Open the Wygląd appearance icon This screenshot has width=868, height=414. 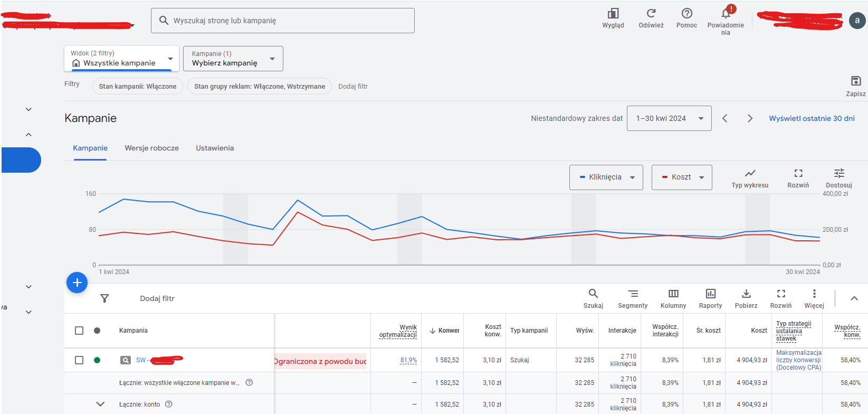(x=613, y=14)
